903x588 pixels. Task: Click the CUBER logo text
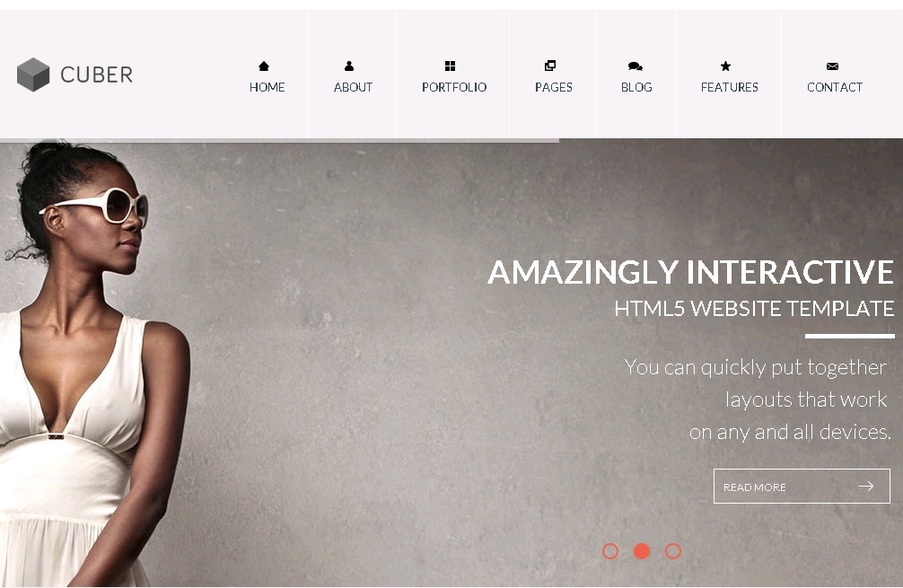click(x=96, y=75)
